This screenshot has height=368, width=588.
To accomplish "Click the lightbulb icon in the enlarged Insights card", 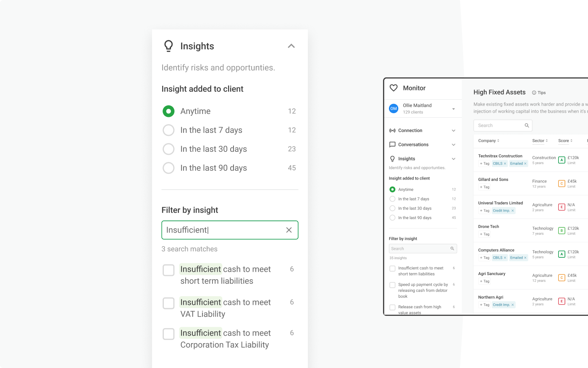I will pos(168,46).
